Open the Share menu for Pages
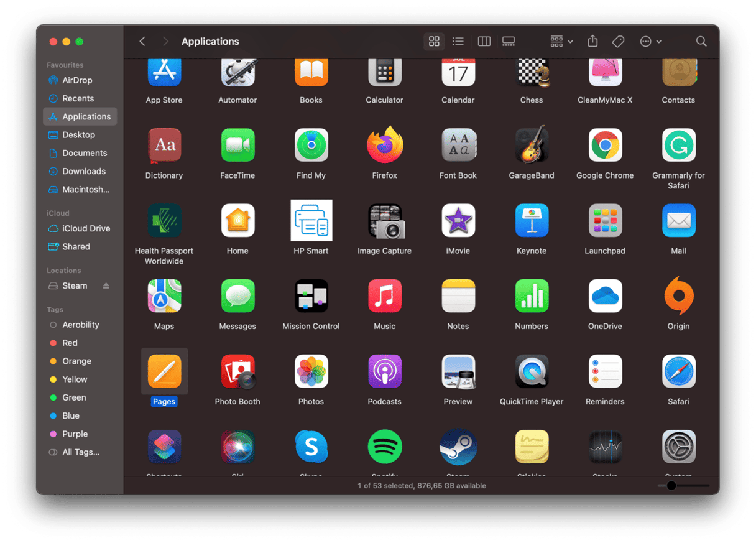This screenshot has height=543, width=756. pos(592,41)
